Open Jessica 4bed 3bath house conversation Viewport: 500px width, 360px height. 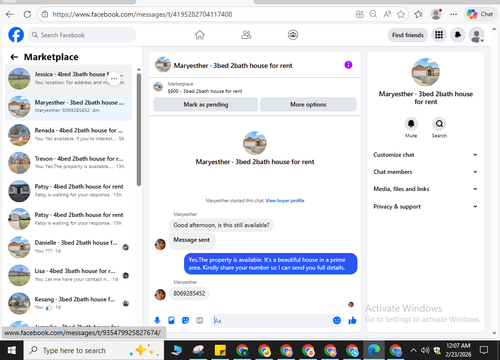pos(68,79)
